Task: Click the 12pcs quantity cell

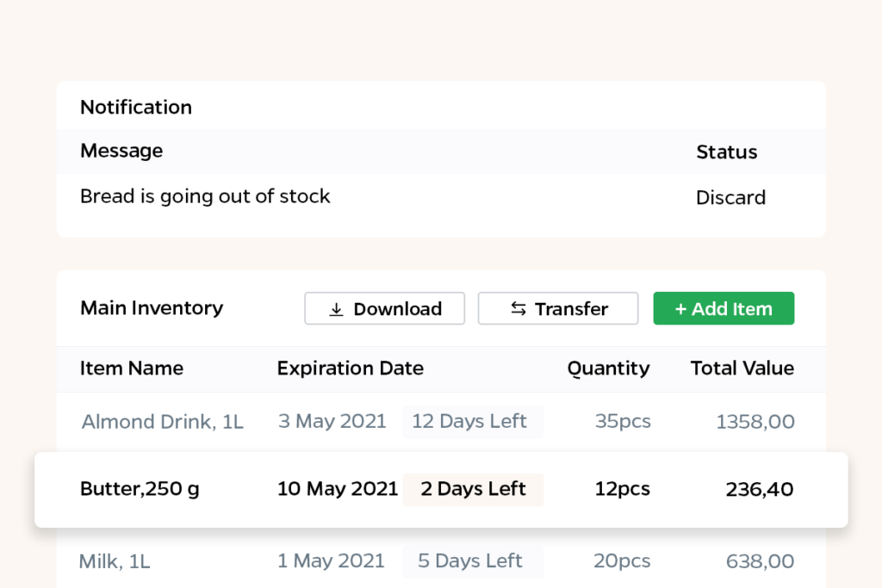Action: coord(622,489)
